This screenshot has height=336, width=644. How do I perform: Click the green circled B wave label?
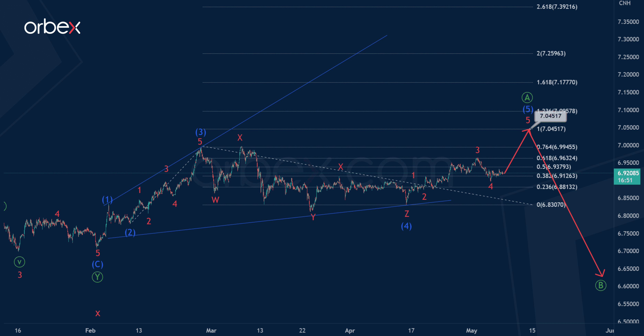pyautogui.click(x=601, y=285)
